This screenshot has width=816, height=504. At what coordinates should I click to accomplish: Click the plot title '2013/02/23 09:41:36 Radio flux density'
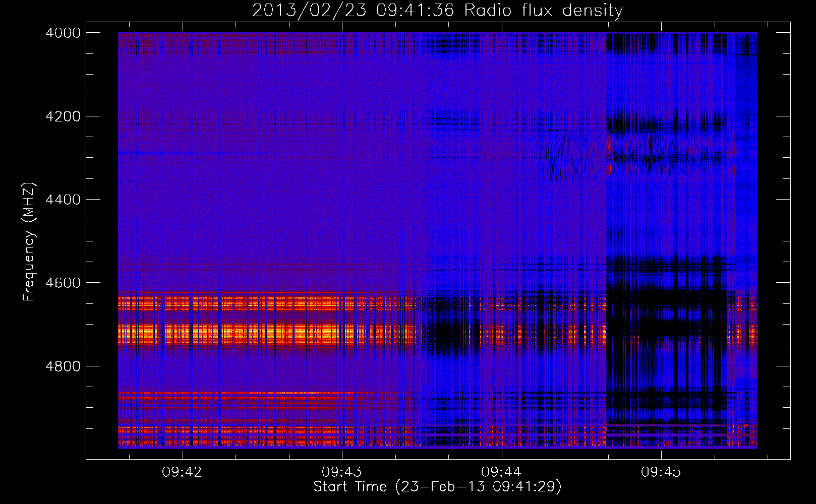pos(437,11)
